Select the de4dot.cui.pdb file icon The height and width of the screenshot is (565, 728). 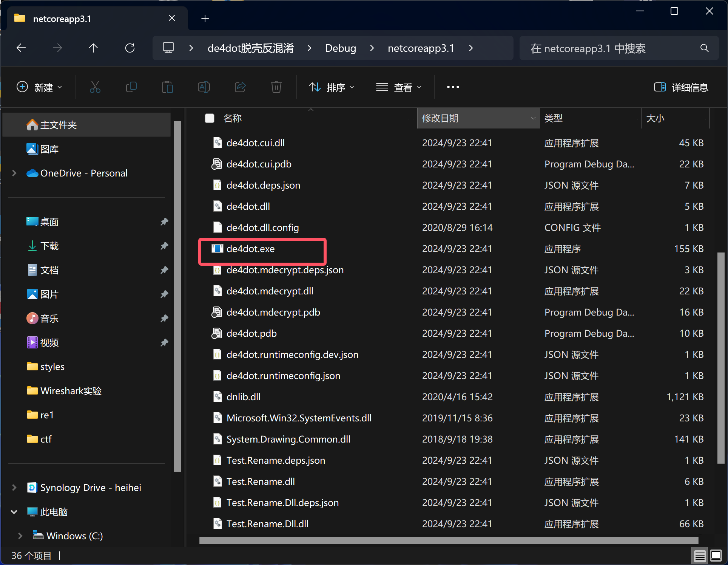tap(216, 164)
